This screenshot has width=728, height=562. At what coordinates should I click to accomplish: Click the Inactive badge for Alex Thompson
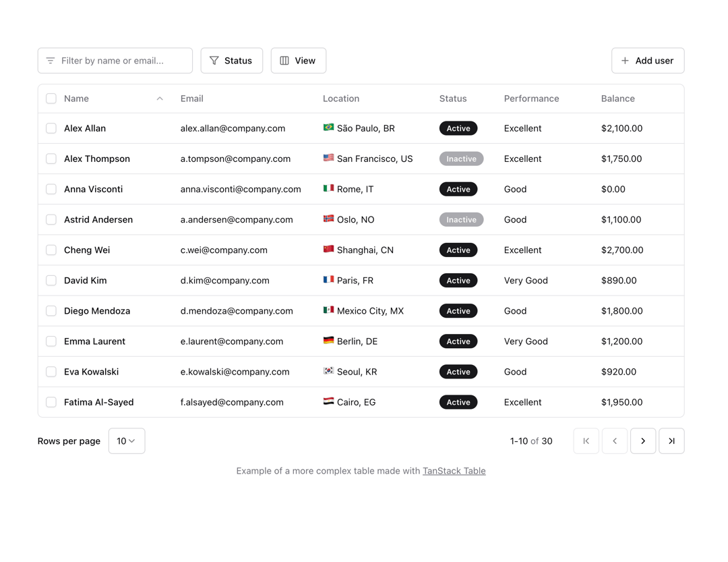click(x=462, y=159)
